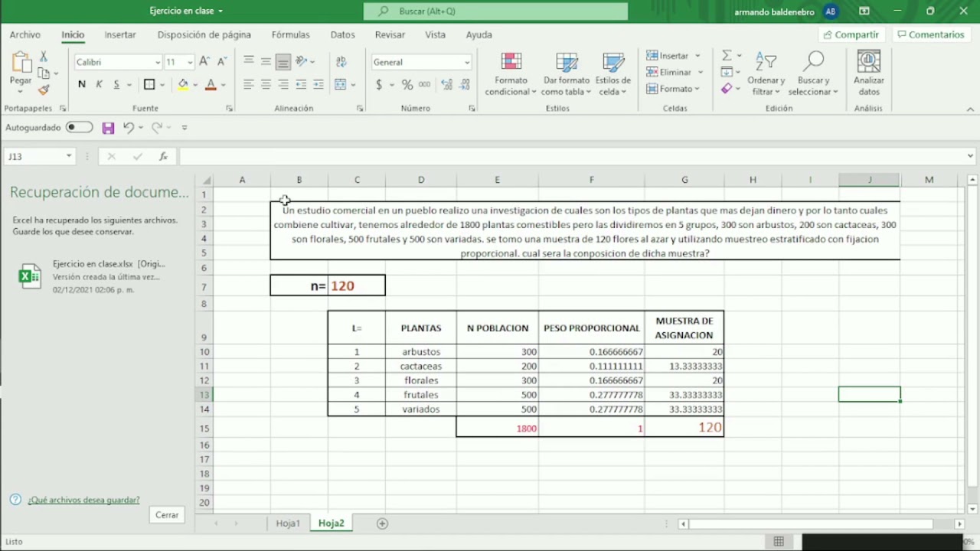This screenshot has height=551, width=980.
Task: Open the Fórmulas ribbon tab
Action: pyautogui.click(x=290, y=34)
